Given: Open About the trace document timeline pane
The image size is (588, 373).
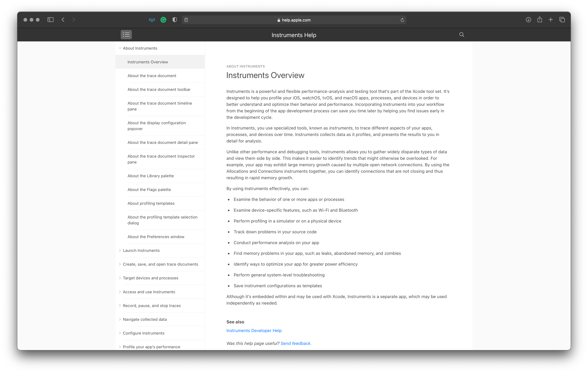Looking at the screenshot, I should (160, 106).
